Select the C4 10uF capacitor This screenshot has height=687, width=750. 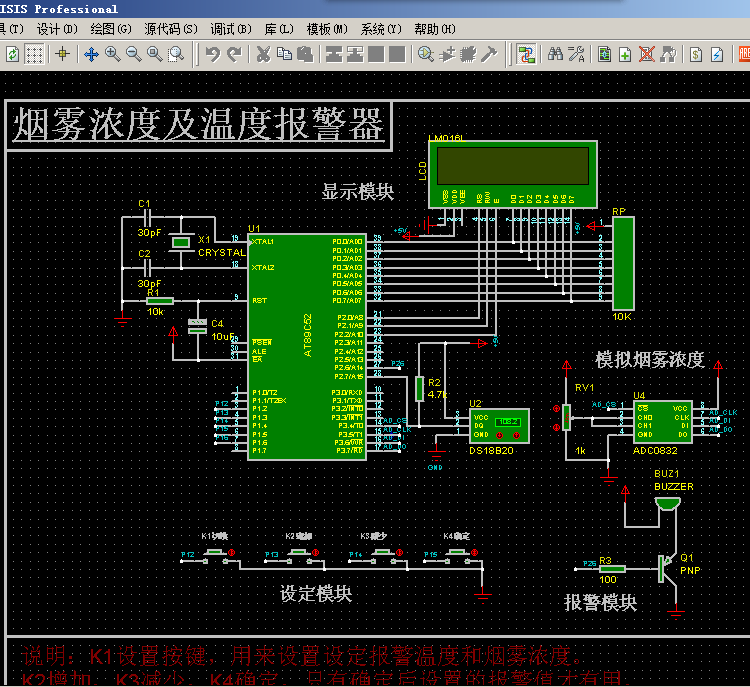(198, 326)
